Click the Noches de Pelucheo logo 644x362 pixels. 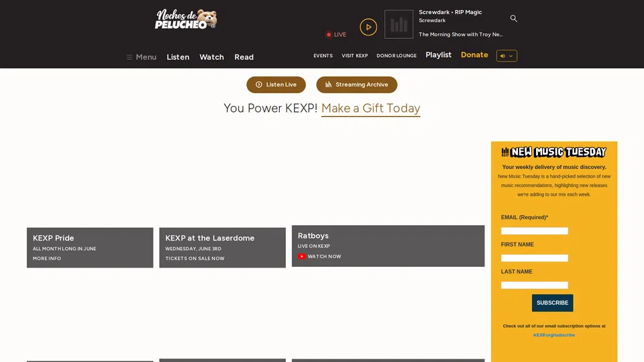(186, 19)
